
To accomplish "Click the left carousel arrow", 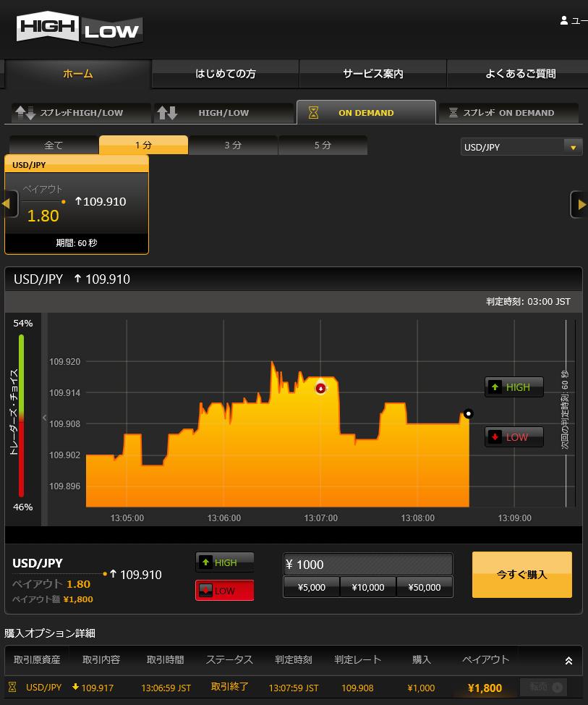I will [9, 204].
